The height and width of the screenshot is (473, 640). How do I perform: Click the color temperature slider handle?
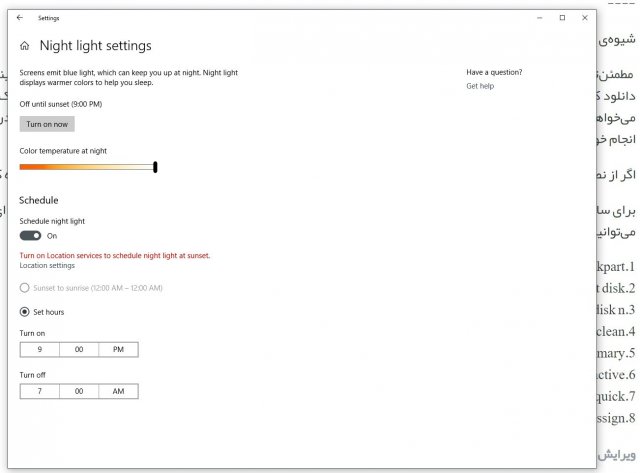point(155,167)
